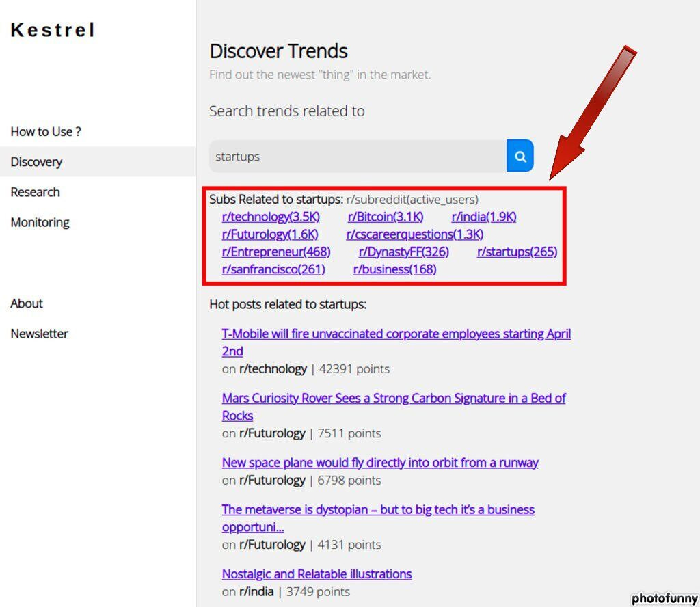The width and height of the screenshot is (700, 607).
Task: Open the r/technology(3.5K) subreddit link
Action: 271,217
